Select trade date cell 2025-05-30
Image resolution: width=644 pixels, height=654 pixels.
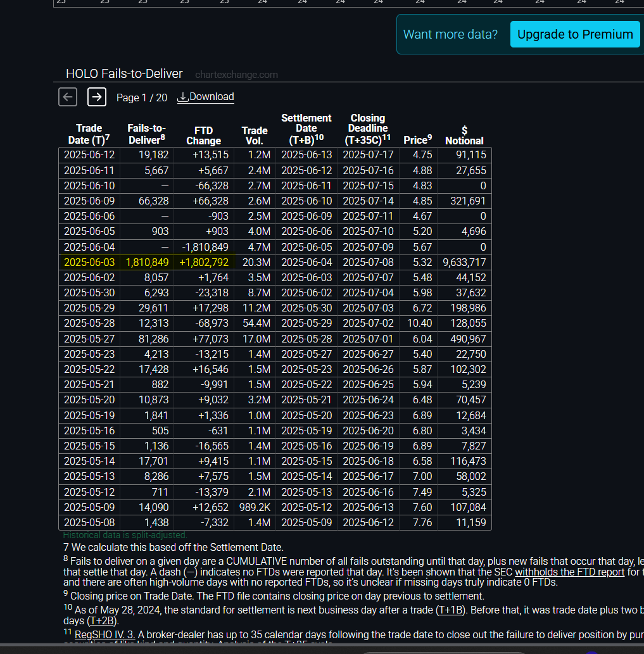(89, 292)
